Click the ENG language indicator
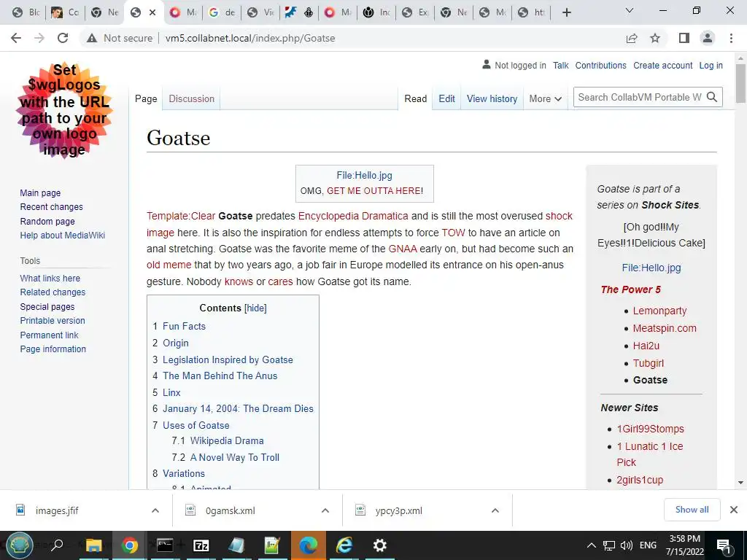 pyautogui.click(x=648, y=545)
